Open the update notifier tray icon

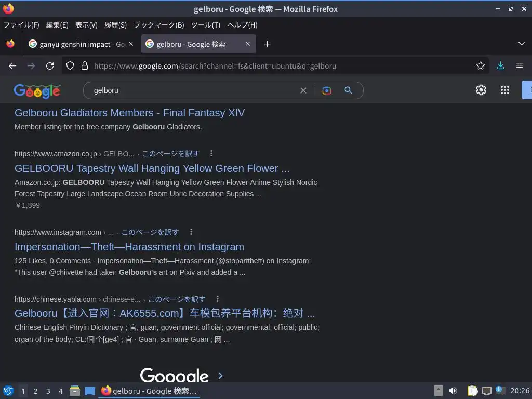tap(500, 390)
